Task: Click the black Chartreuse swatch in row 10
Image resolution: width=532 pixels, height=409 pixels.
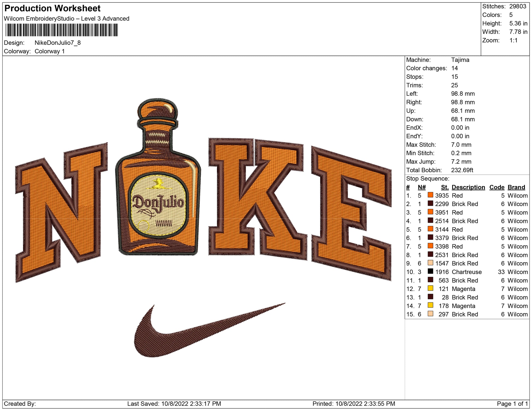Action: [430, 271]
